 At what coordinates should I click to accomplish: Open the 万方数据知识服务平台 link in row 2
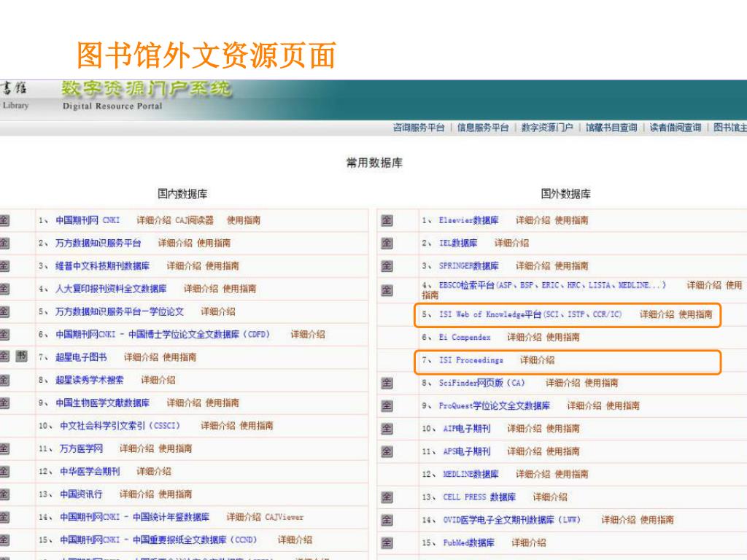click(98, 243)
